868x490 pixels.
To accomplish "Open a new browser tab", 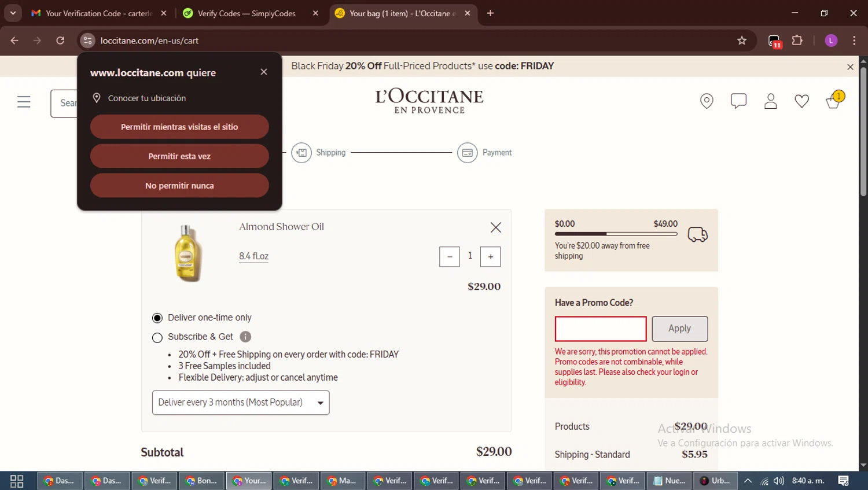I will [490, 13].
